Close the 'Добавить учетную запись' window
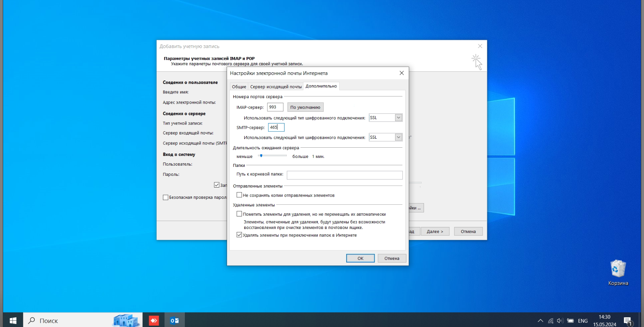This screenshot has height=327, width=644. (480, 46)
